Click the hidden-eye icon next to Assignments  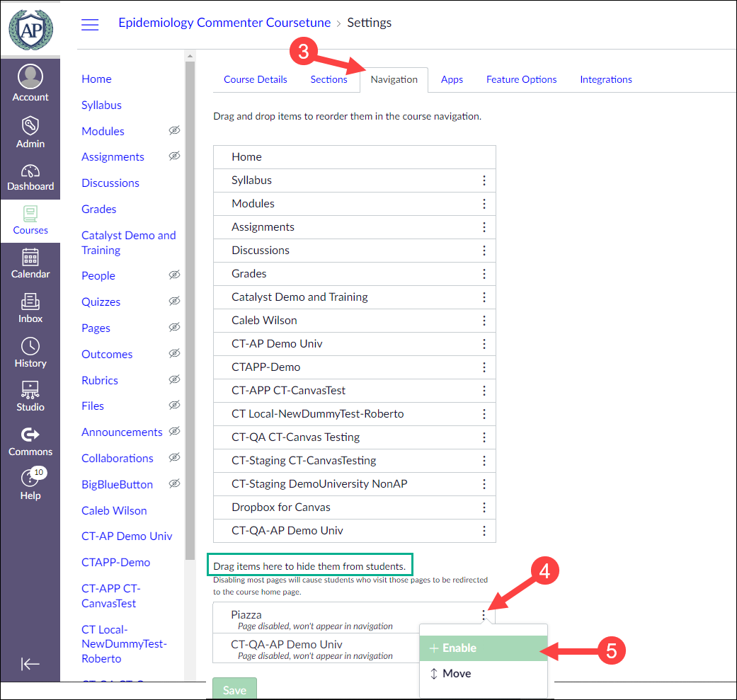[174, 156]
